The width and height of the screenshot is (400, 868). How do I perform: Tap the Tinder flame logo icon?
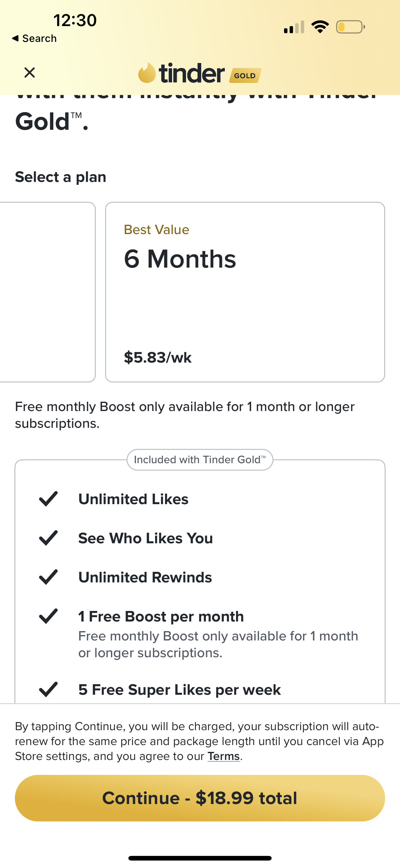(x=147, y=73)
